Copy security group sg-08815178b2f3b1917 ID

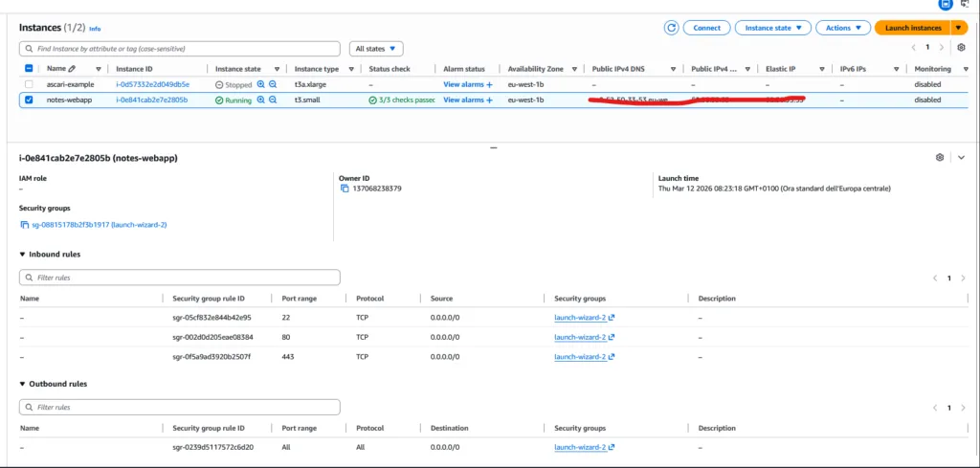24,225
